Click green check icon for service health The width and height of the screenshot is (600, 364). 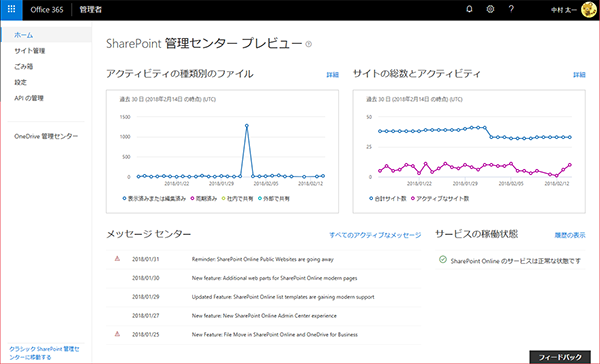443,260
